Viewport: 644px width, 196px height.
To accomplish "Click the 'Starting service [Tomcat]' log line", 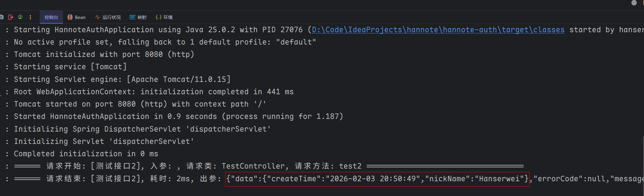I will [x=70, y=67].
